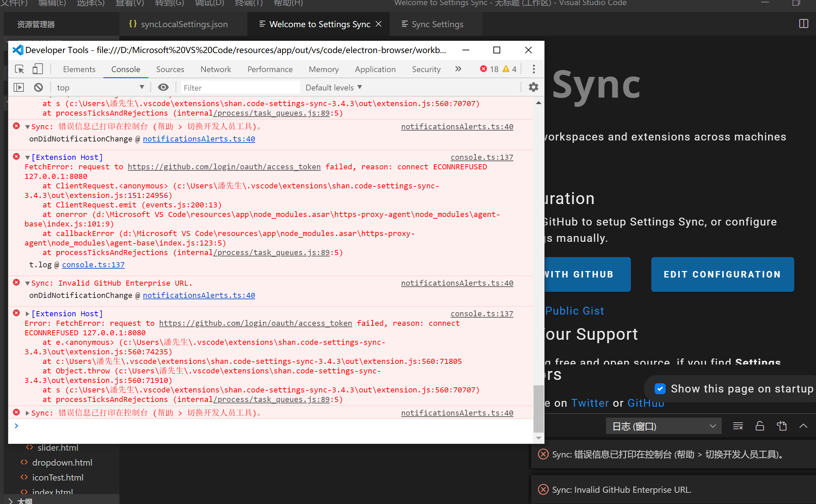Expand the 大纲 outline section
This screenshot has width=816, height=504.
10,501
